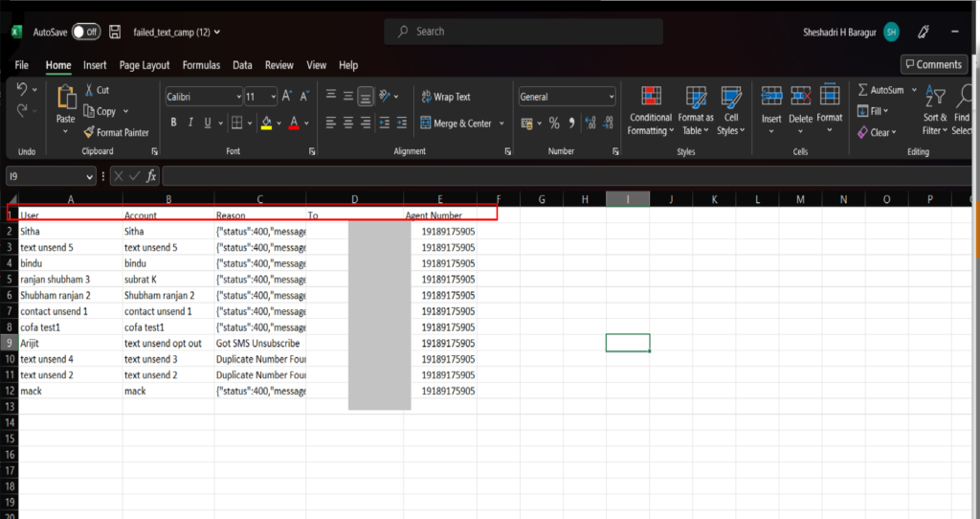This screenshot has height=519, width=980.
Task: Click the AutoSum sigma button
Action: (x=880, y=90)
